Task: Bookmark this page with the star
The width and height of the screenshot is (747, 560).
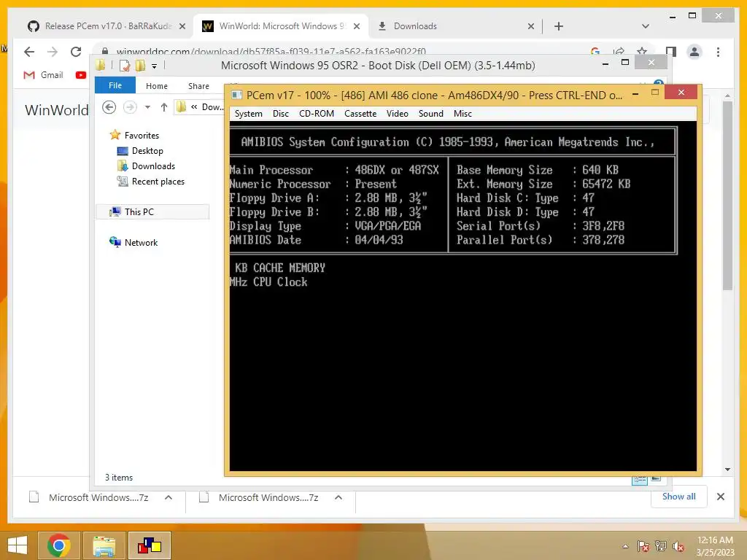Action: point(642,52)
